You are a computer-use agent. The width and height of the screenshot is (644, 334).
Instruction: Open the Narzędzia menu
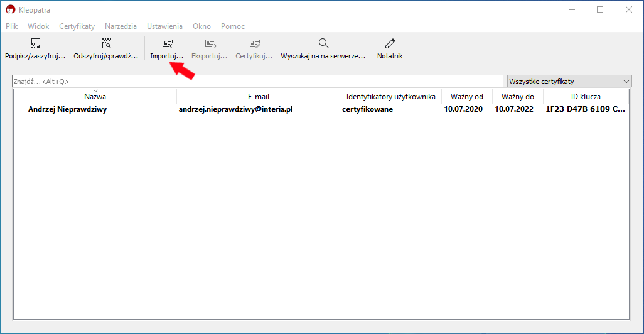(x=121, y=26)
